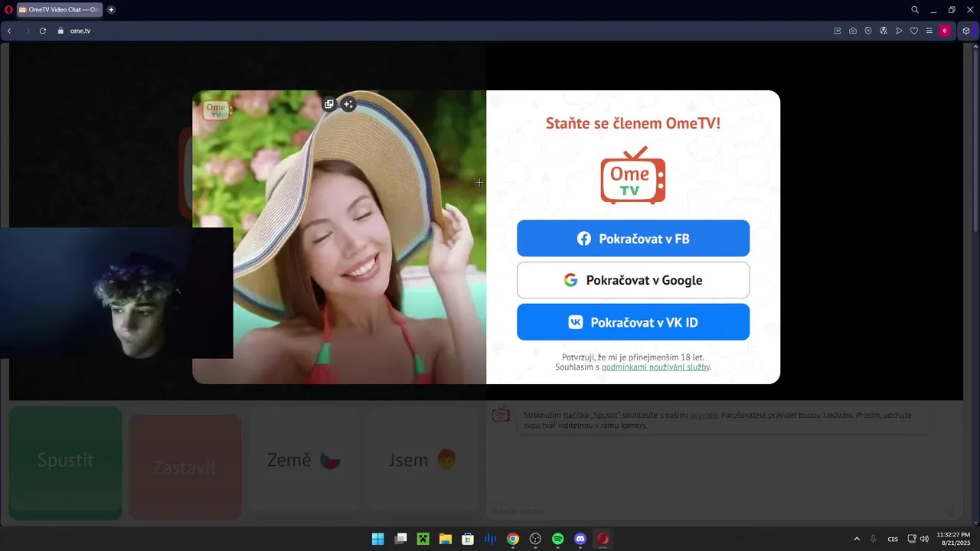The image size is (980, 551).
Task: Open Discord from the taskbar
Action: click(580, 539)
